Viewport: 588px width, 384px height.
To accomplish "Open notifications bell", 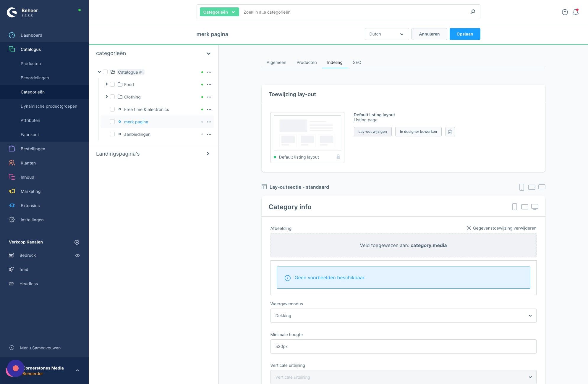I will (575, 12).
